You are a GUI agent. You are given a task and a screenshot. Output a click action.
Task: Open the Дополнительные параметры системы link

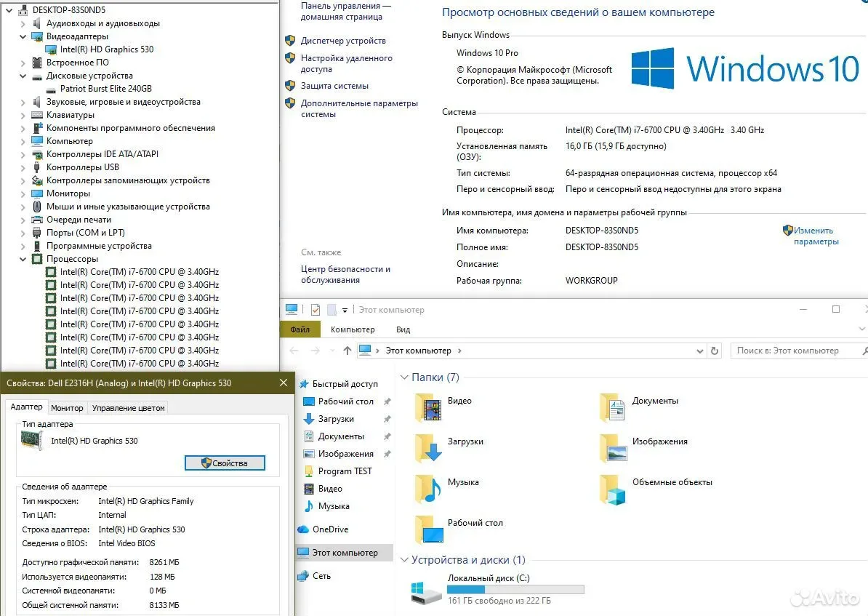[x=359, y=108]
